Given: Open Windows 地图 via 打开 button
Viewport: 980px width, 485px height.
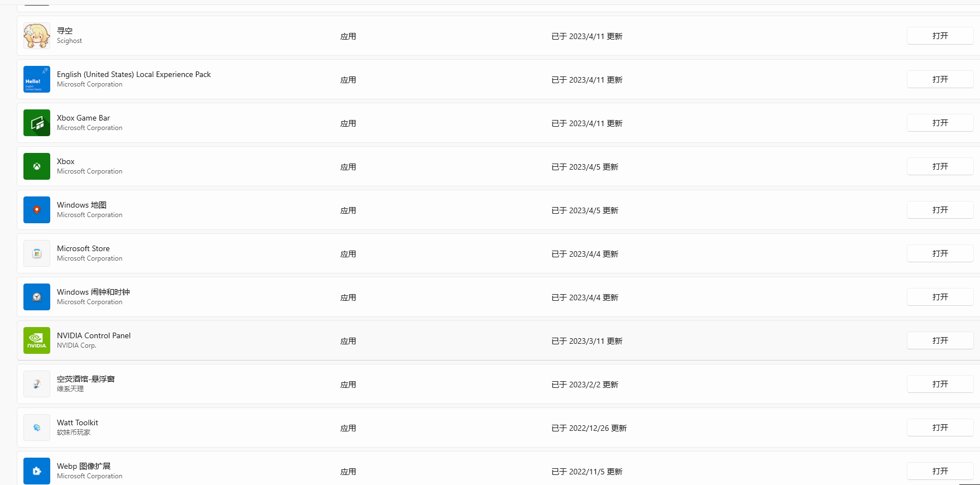Looking at the screenshot, I should (x=940, y=209).
